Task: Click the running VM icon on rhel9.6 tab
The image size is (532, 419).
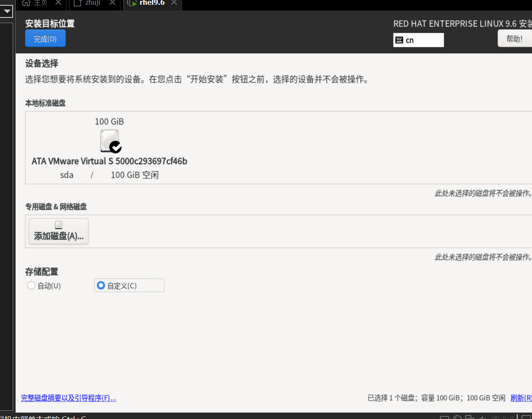Action: point(132,3)
